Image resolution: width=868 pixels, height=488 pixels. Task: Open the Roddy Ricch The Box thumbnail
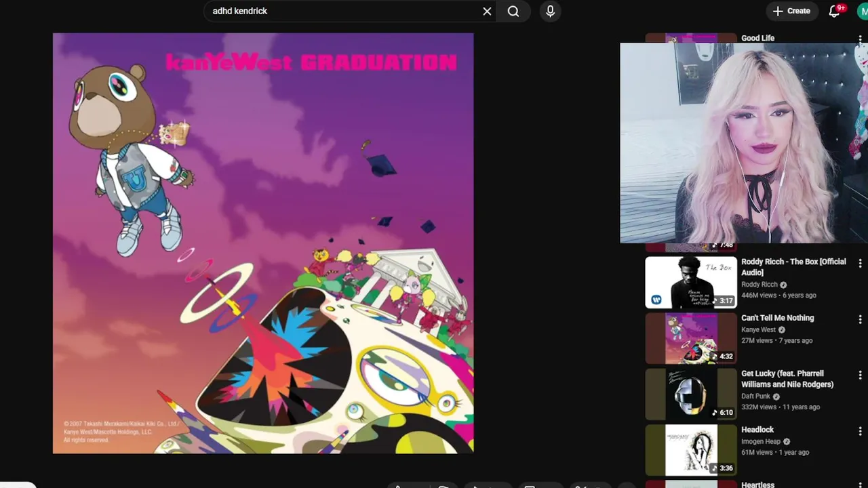pyautogui.click(x=691, y=282)
